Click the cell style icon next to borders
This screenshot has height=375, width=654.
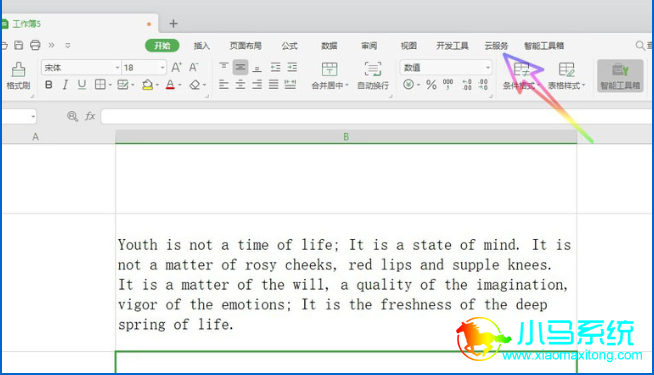tap(123, 85)
